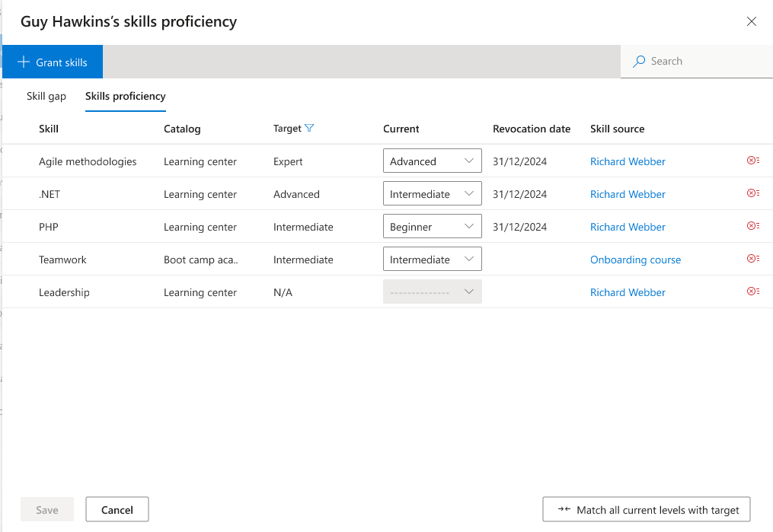Click the filter icon next to Target
Image resolution: width=773 pixels, height=532 pixels.
(x=309, y=129)
